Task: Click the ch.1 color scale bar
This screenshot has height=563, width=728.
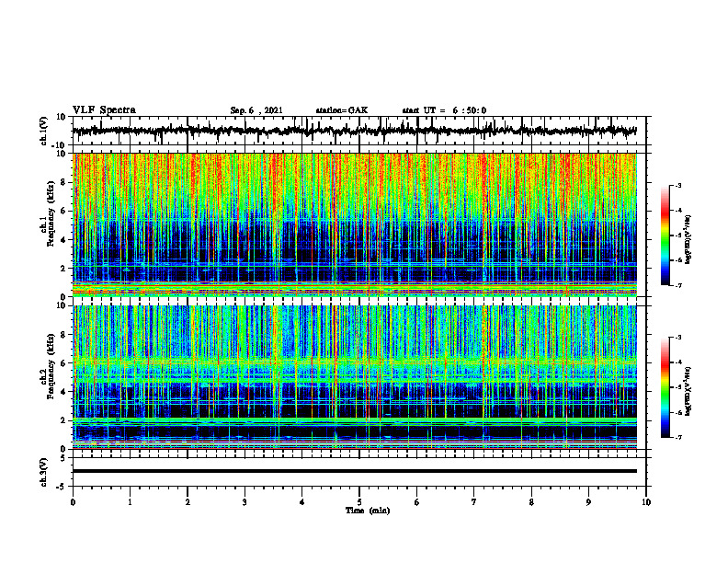Action: coord(665,236)
